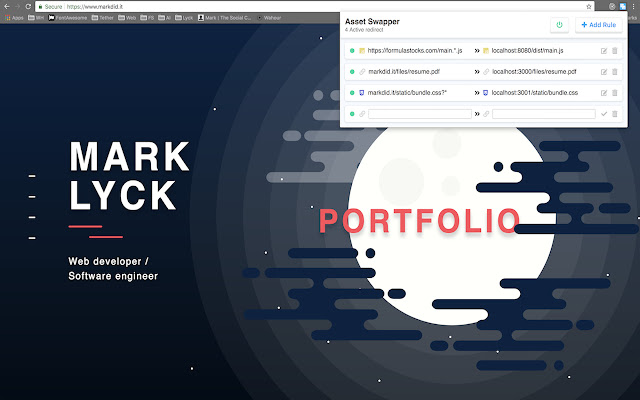The width and height of the screenshot is (640, 400).
Task: Click the red PORTFOLIO title
Action: (420, 221)
